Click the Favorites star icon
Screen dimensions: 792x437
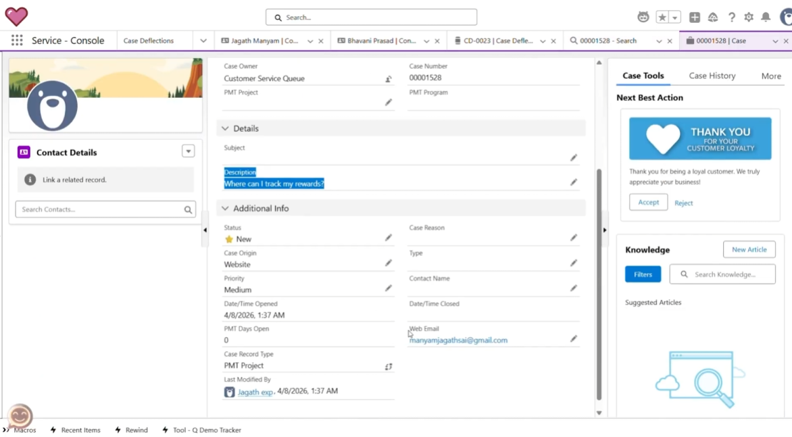click(662, 17)
